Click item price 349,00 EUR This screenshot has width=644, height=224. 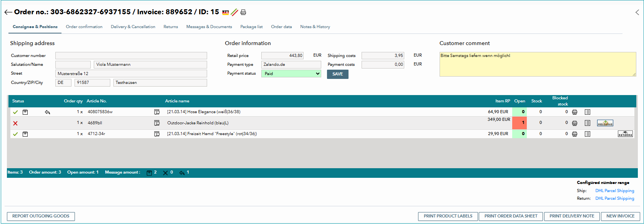click(x=499, y=120)
